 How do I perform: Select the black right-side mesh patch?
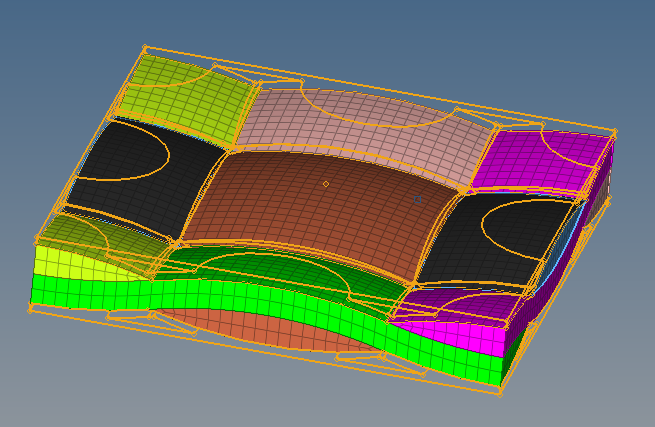tap(490, 240)
